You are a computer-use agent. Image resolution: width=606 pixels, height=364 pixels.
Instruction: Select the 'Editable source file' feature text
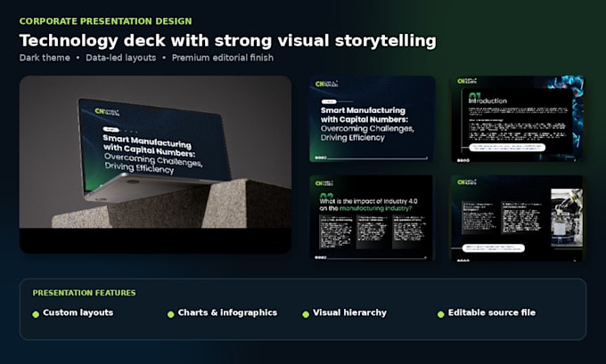click(x=492, y=312)
